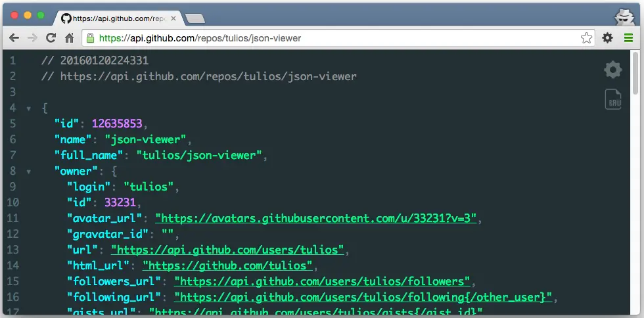Open the api.github.com/users/tulios link
644x318 pixels.
227,250
